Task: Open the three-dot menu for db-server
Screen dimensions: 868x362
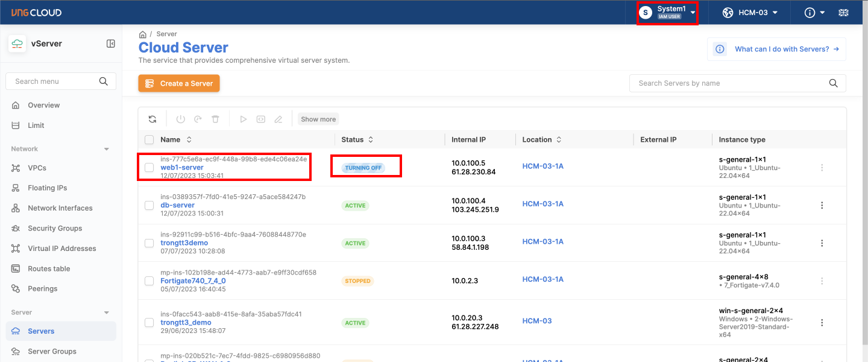Action: click(x=822, y=206)
